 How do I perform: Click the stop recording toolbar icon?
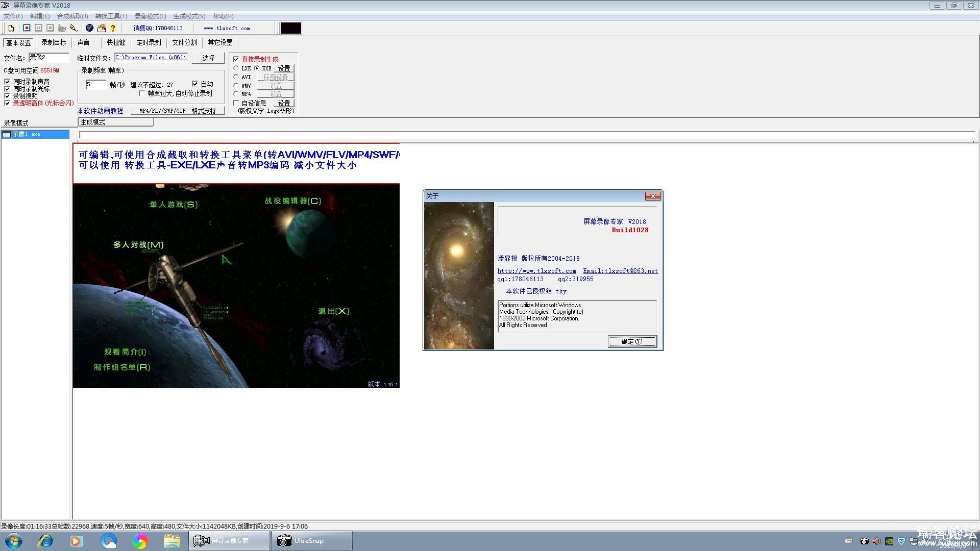pos(50,28)
